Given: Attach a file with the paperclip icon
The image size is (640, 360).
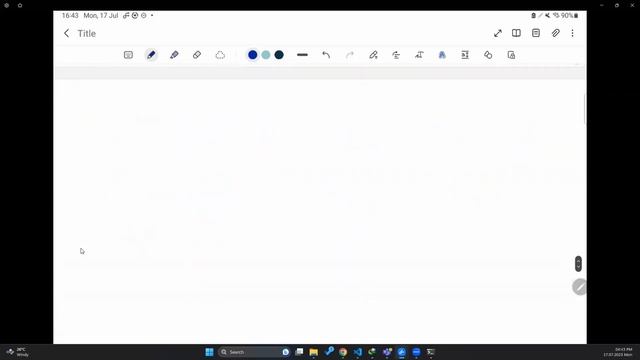Looking at the screenshot, I should click(x=556, y=33).
